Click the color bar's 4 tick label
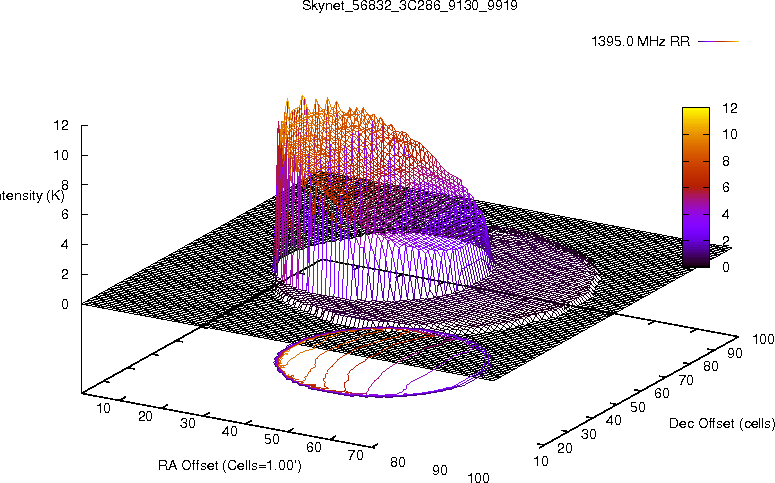This screenshot has height=483, width=775. [726, 215]
